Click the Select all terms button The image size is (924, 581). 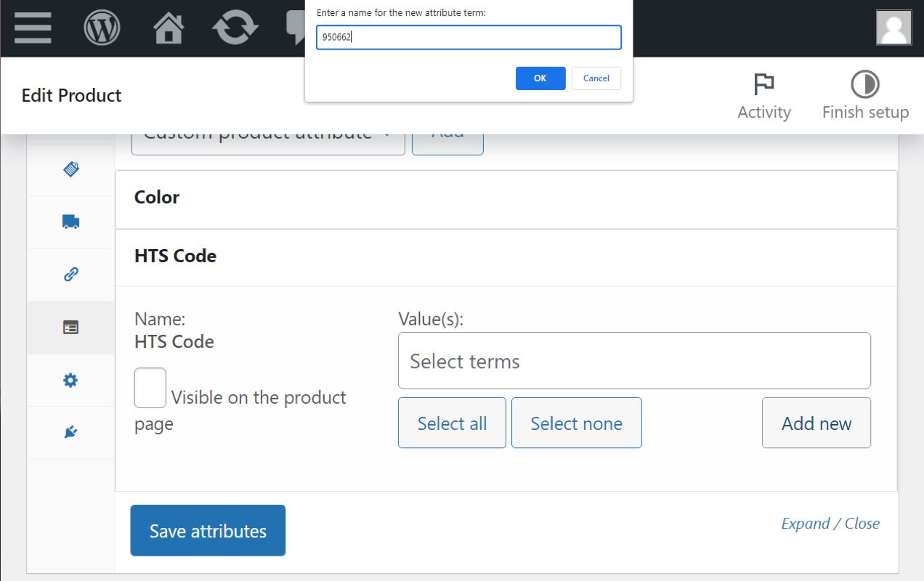(x=452, y=423)
